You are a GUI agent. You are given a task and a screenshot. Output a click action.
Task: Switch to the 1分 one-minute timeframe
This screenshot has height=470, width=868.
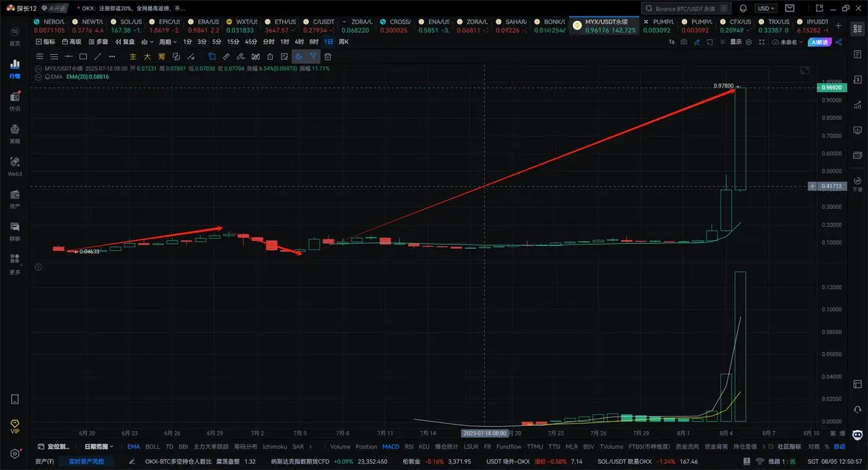click(x=187, y=42)
